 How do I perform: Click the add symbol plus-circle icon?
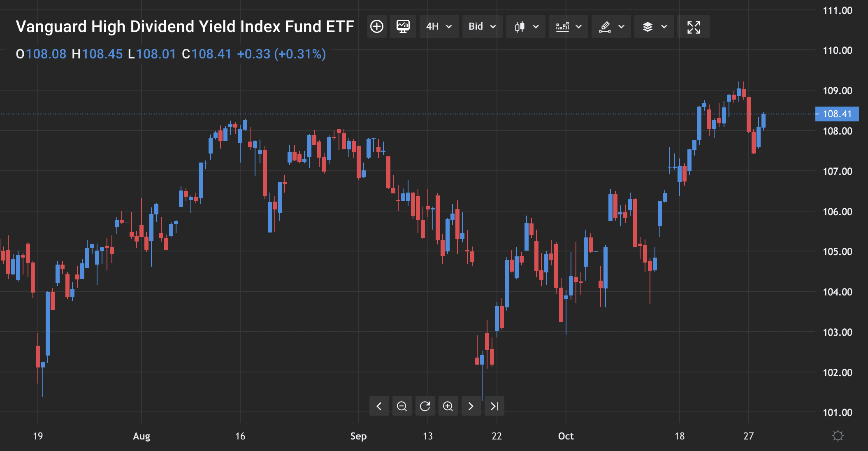(x=377, y=27)
